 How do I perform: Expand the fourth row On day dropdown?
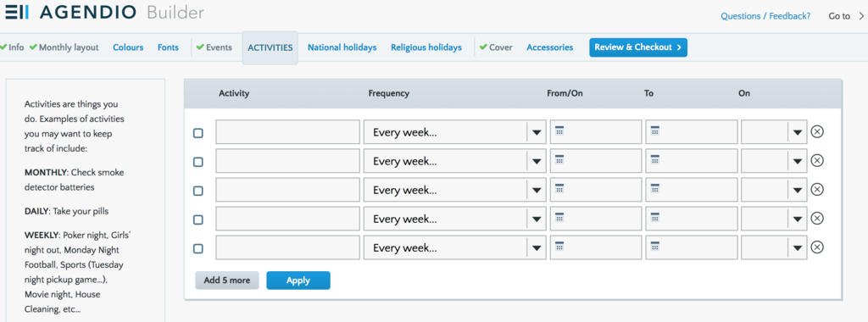tap(774, 218)
